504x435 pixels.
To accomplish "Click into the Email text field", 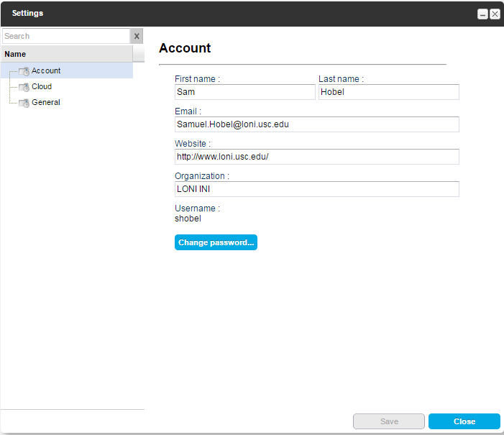I will (x=317, y=124).
